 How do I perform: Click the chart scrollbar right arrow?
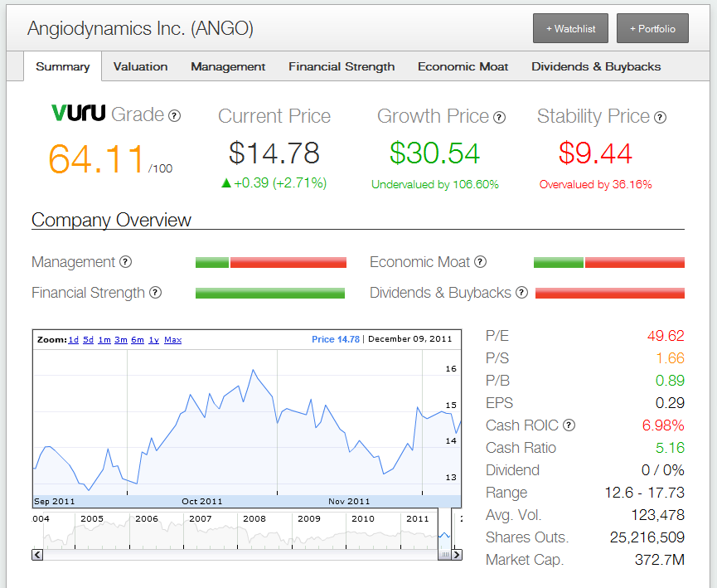click(x=457, y=555)
